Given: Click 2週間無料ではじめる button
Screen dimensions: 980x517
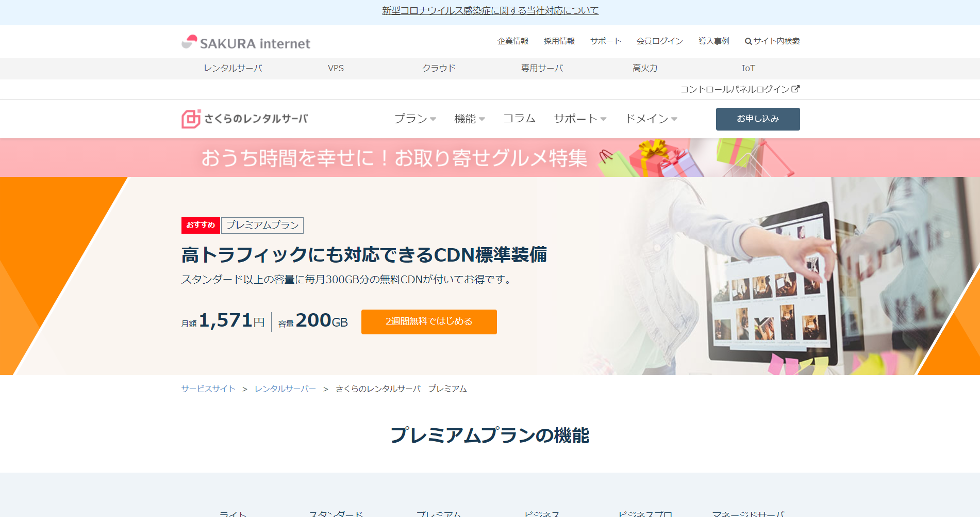Looking at the screenshot, I should click(x=429, y=322).
